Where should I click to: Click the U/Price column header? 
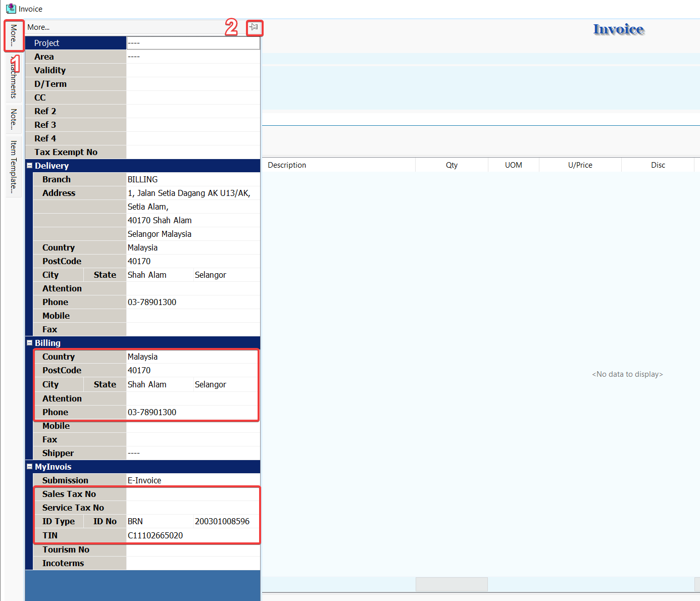point(580,165)
